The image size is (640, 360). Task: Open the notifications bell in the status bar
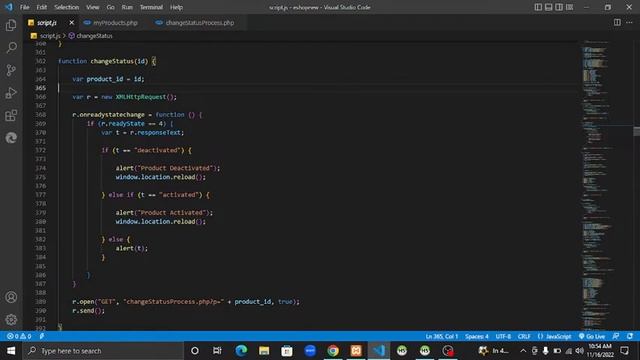pyautogui.click(x=630, y=336)
